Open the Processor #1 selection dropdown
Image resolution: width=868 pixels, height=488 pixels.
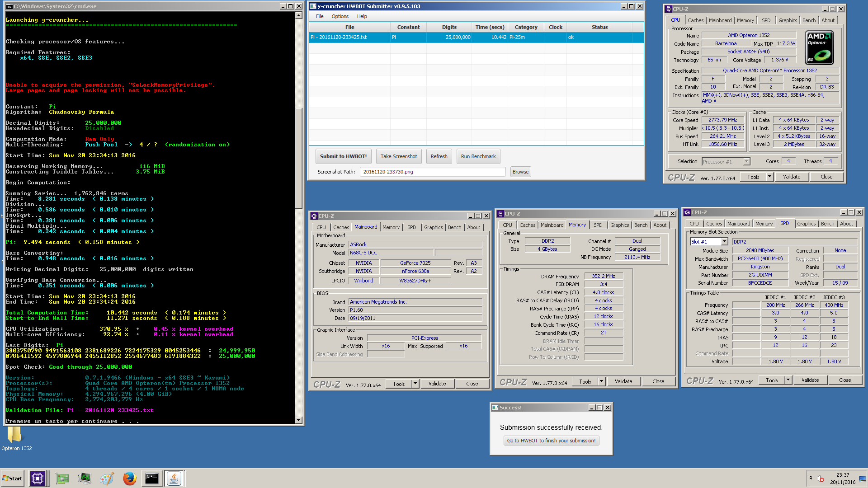click(x=746, y=162)
